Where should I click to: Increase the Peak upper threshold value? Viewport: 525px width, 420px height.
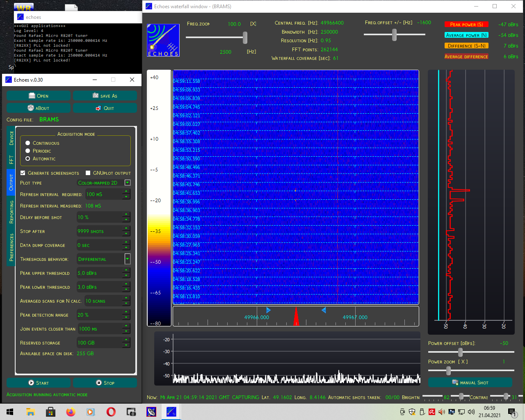click(126, 270)
